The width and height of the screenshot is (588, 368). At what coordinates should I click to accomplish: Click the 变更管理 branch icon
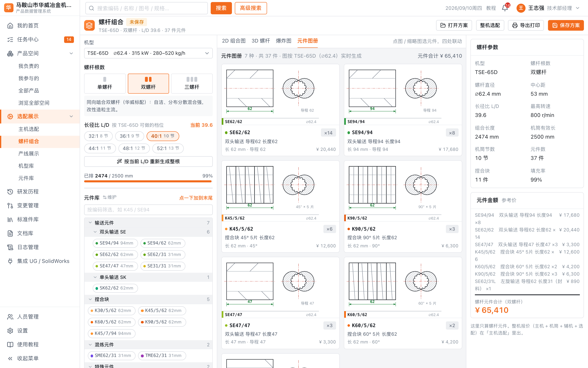(10, 205)
